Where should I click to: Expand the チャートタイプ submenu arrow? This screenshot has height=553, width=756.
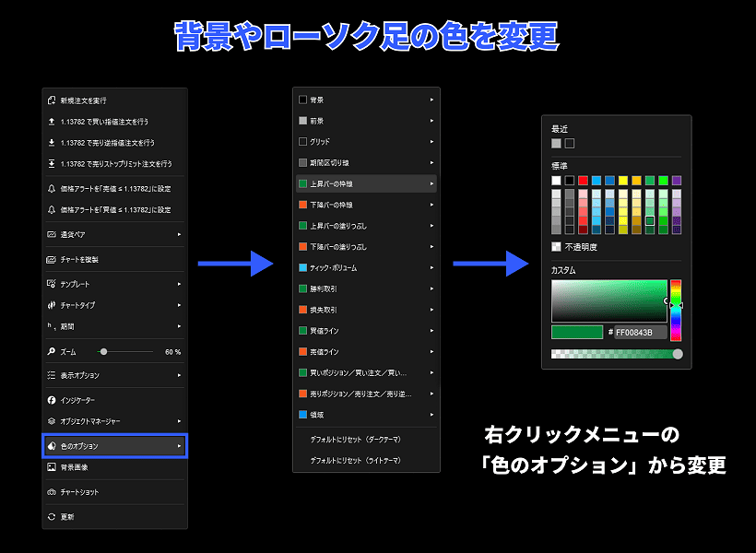click(180, 305)
